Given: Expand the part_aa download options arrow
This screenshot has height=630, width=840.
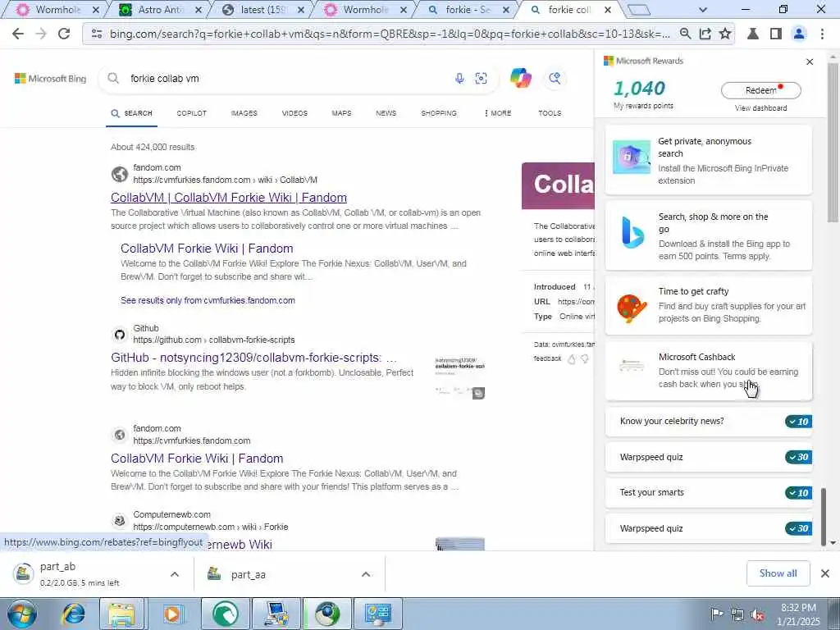Looking at the screenshot, I should [366, 574].
